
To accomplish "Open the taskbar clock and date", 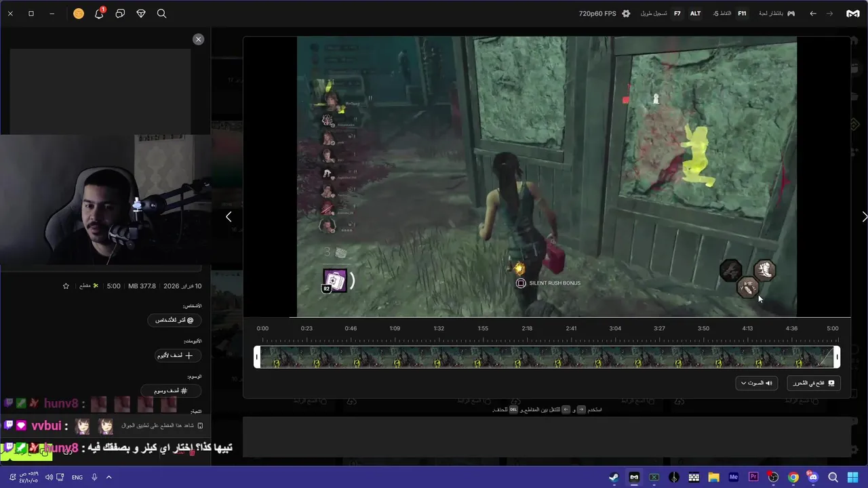I will coord(28,477).
